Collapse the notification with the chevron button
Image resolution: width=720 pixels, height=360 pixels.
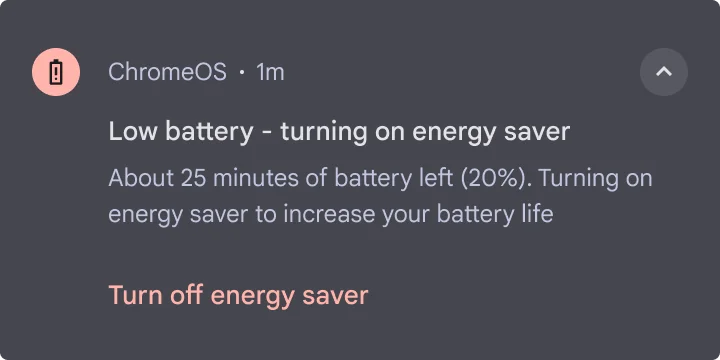click(x=664, y=72)
